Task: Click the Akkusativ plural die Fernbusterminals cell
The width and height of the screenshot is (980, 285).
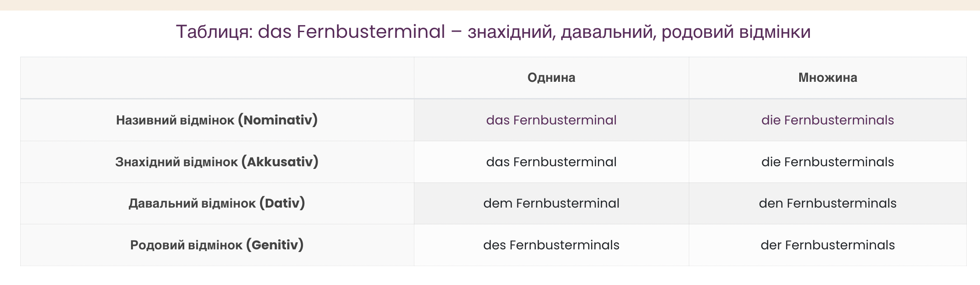Action: point(827,162)
